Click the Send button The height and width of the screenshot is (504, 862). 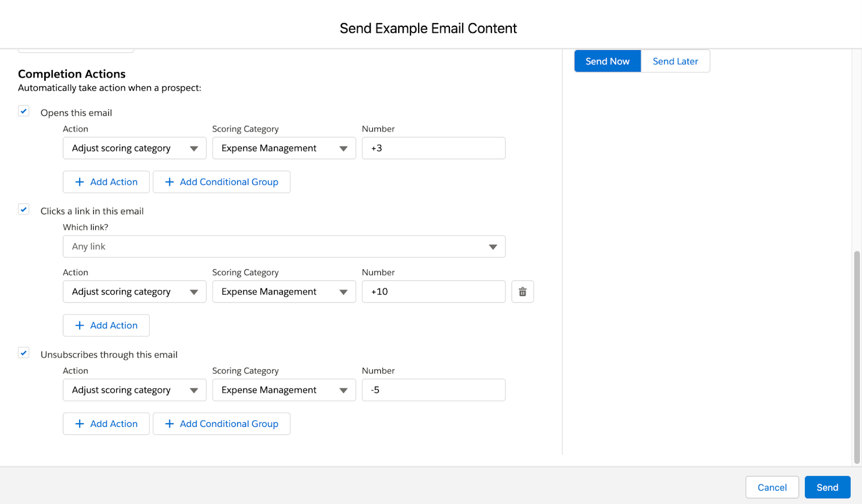pyautogui.click(x=827, y=487)
